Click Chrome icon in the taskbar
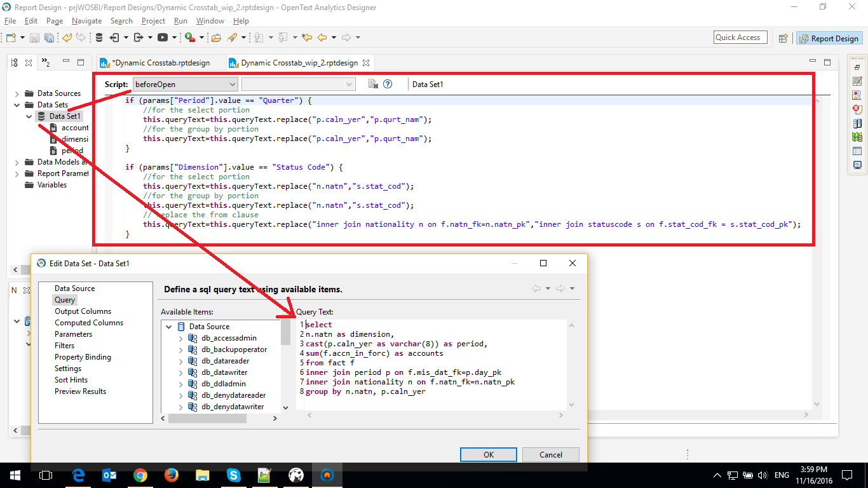868x488 pixels. [140, 475]
